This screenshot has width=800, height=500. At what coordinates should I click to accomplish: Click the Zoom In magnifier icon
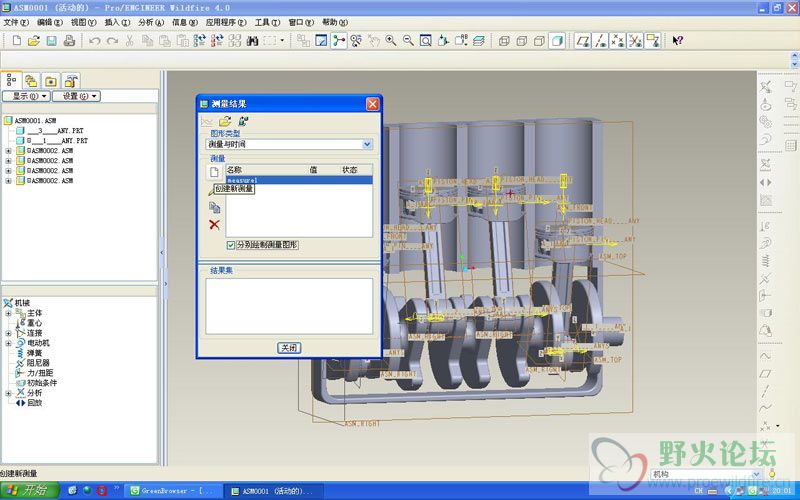[391, 40]
